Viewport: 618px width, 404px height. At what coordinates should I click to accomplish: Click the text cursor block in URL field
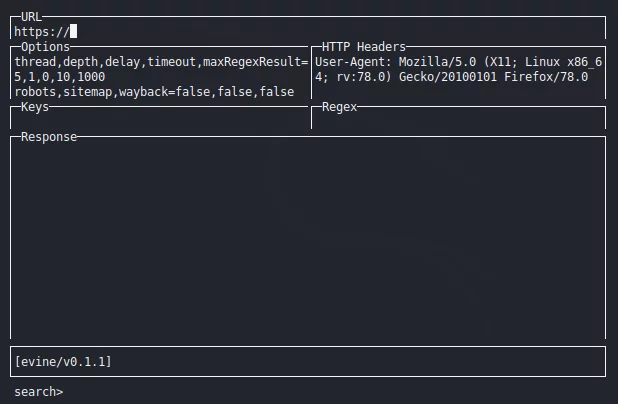(x=74, y=32)
